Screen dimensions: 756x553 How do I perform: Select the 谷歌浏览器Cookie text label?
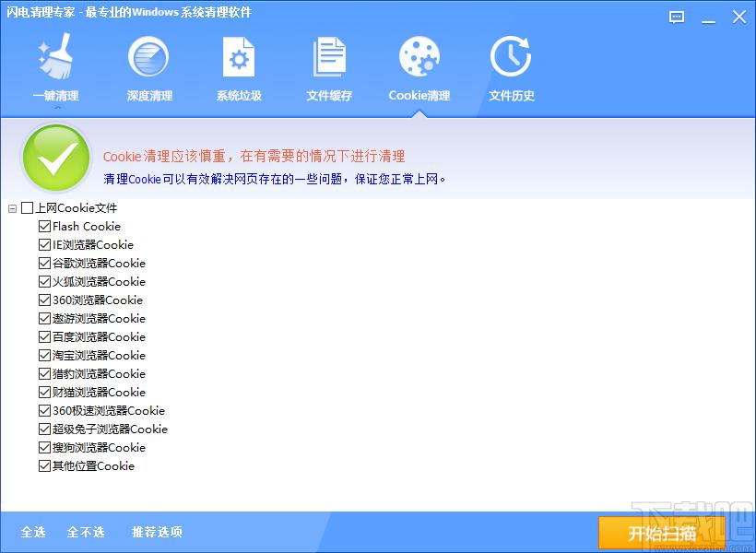[x=99, y=264]
